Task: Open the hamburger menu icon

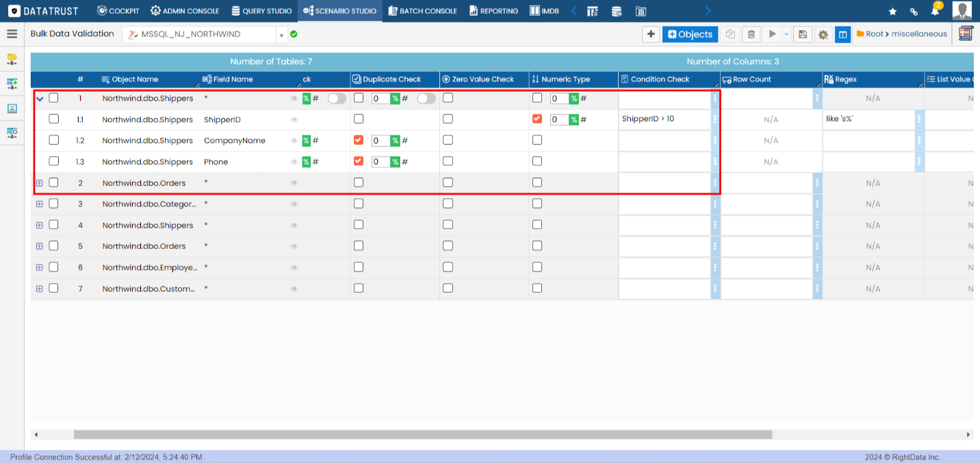Action: point(12,34)
